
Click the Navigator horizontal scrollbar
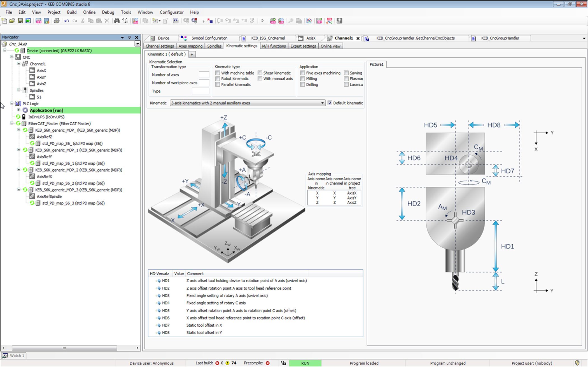(64, 348)
